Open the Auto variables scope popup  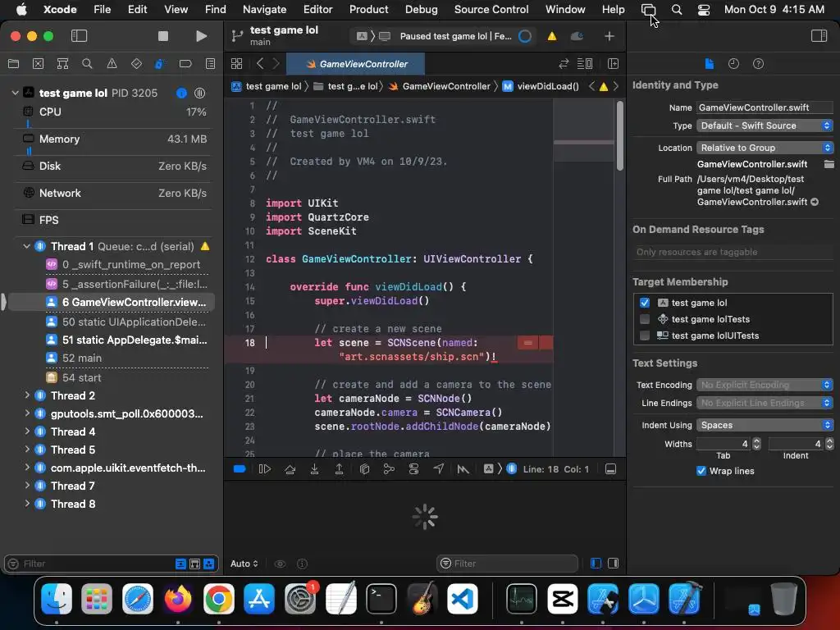(x=244, y=564)
